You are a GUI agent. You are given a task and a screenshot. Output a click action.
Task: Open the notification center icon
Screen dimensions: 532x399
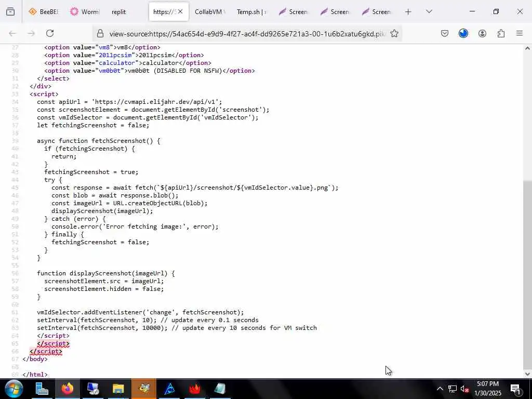pyautogui.click(x=515, y=389)
